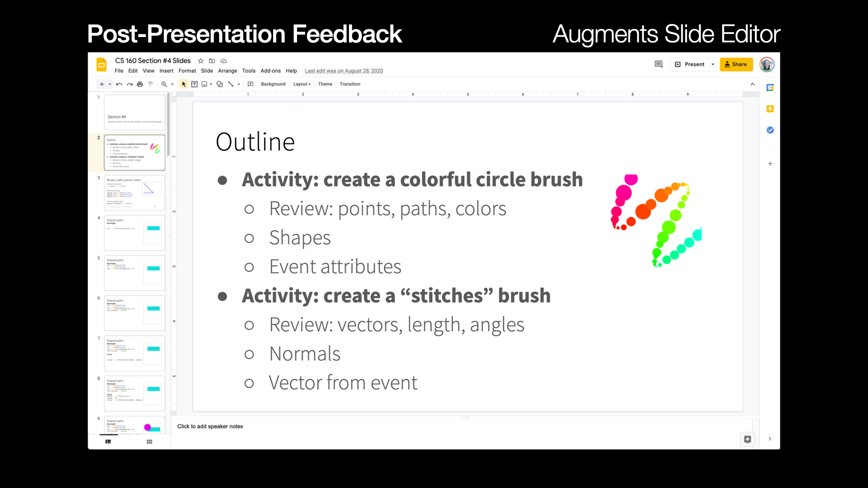
Task: Select the Text tool icon
Action: 194,84
